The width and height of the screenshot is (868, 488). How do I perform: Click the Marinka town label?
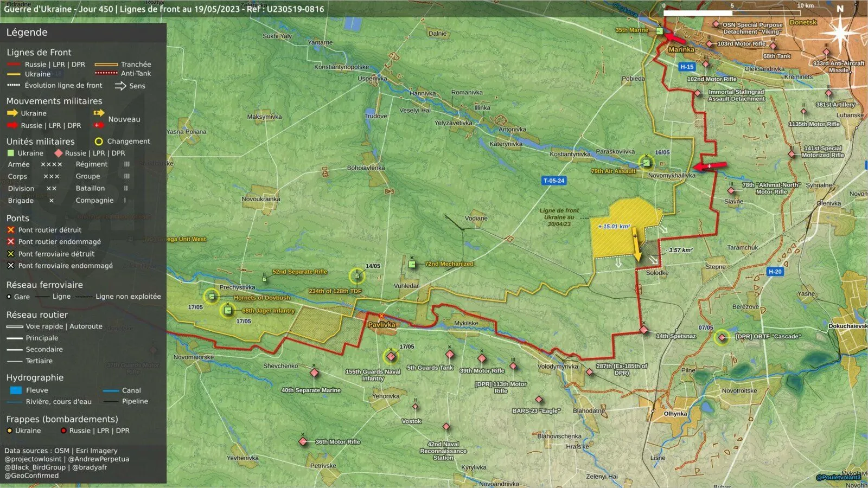(681, 49)
